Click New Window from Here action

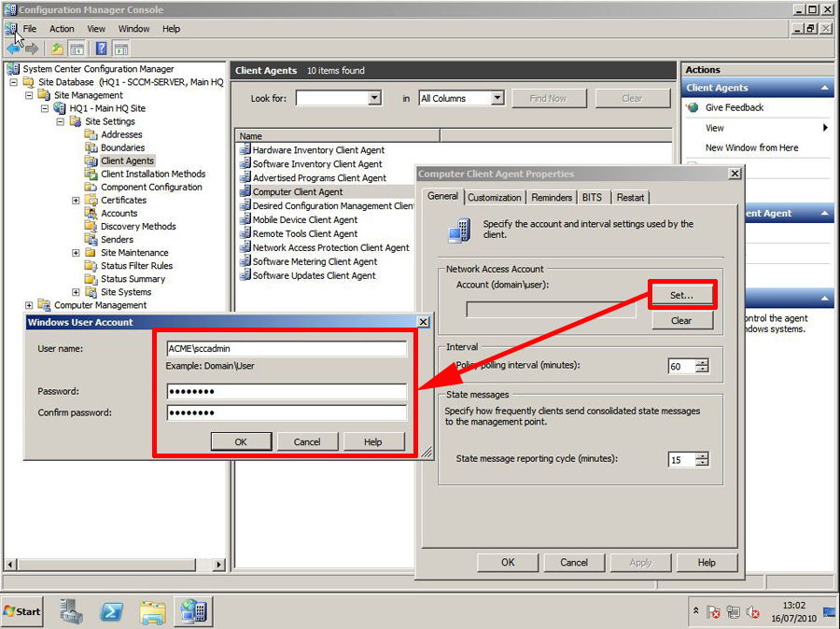pyautogui.click(x=751, y=147)
